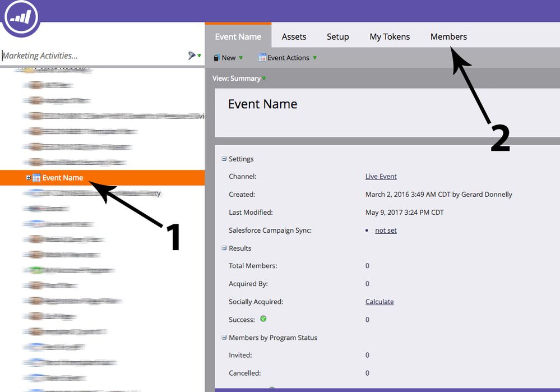
Task: Click the calendar icon beside Event Name in tree
Action: tap(36, 178)
